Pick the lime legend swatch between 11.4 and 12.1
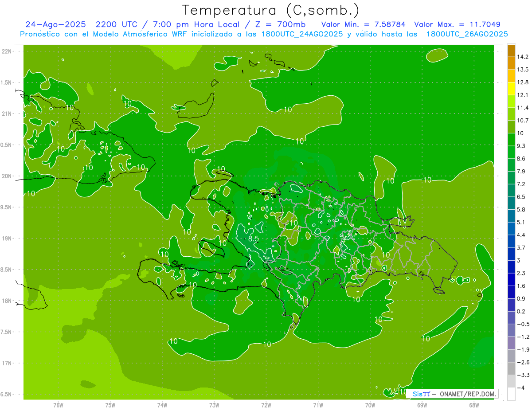Viewport: 532px width, 411px height. (x=511, y=102)
